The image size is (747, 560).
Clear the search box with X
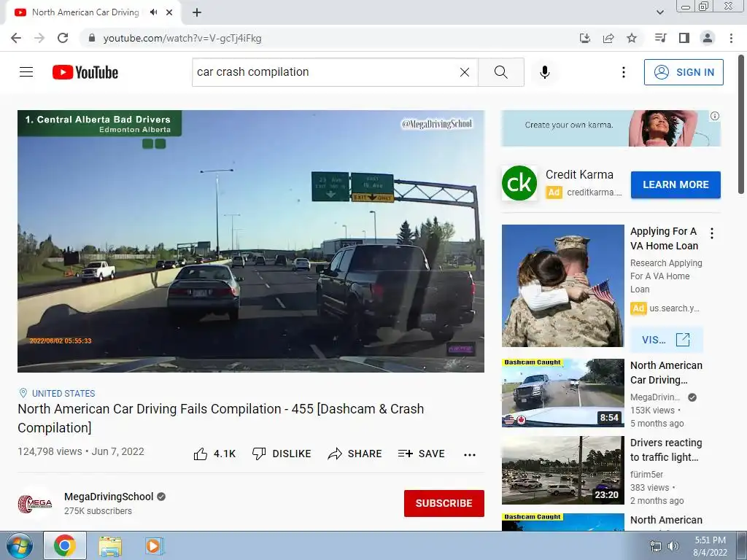coord(465,72)
